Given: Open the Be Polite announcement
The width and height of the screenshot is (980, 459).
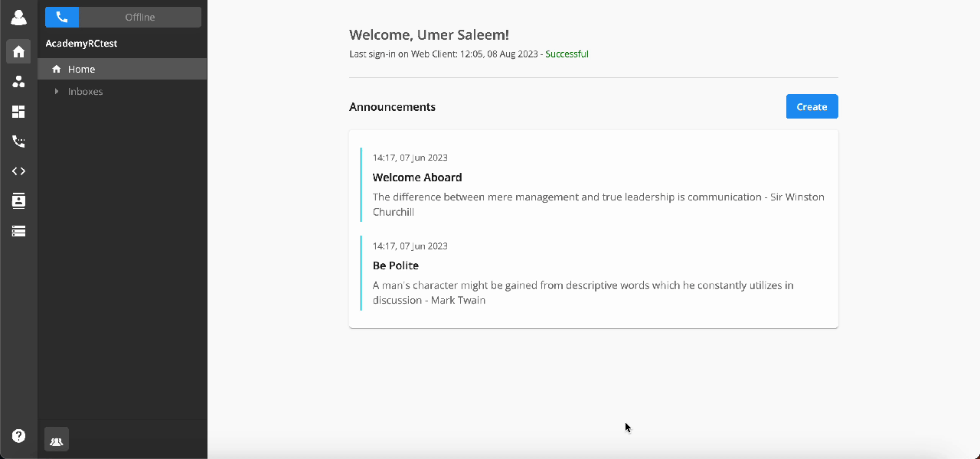Looking at the screenshot, I should coord(396,265).
